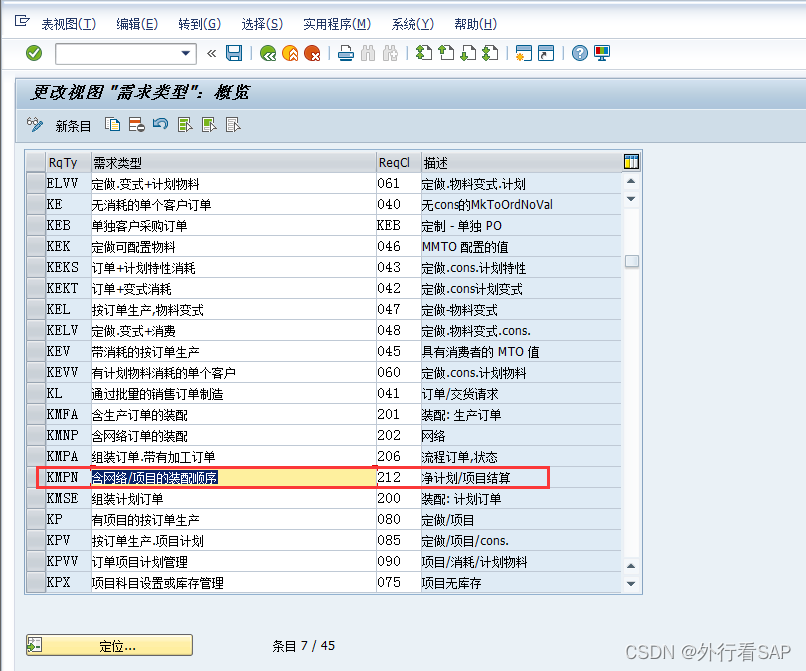Click the yellow Exit icon

pos(290,53)
